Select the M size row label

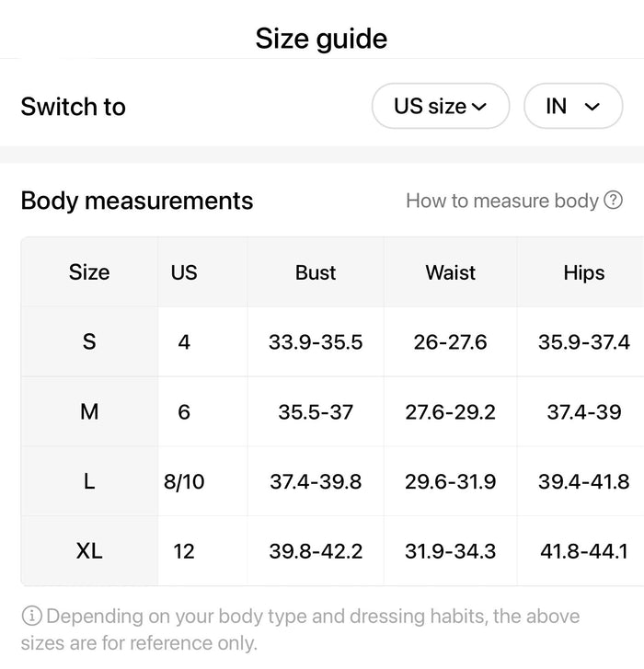click(89, 411)
